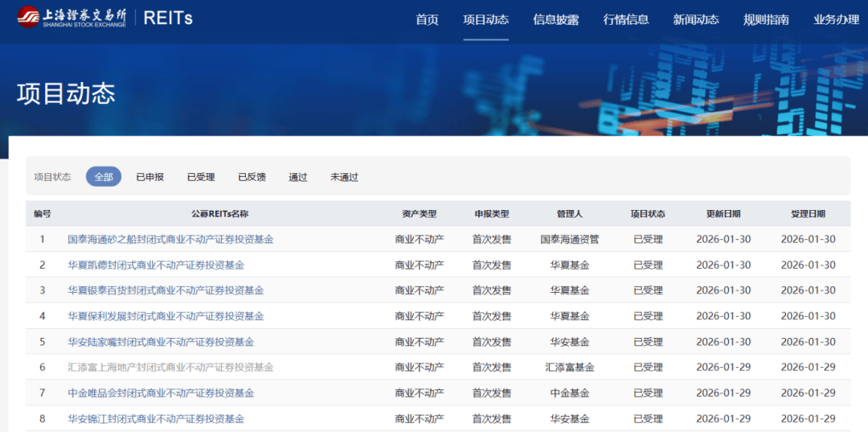The width and height of the screenshot is (868, 432).
Task: Filter projects by 已申报 status
Action: click(x=150, y=177)
